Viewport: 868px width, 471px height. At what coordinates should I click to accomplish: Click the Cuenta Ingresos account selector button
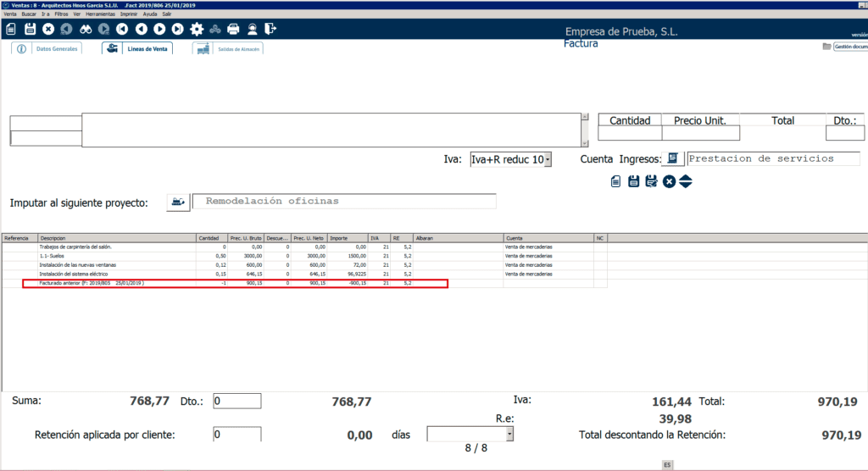click(673, 159)
